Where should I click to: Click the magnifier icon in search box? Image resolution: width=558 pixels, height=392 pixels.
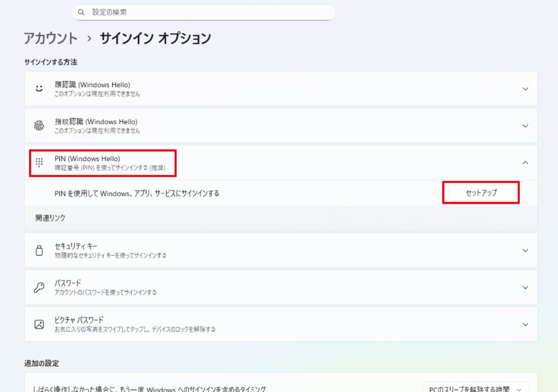tap(82, 12)
